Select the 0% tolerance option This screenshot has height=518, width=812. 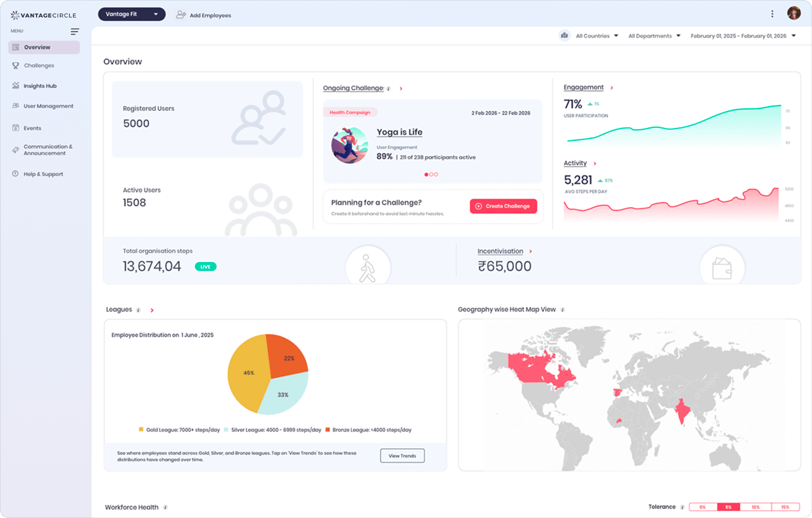[702, 507]
